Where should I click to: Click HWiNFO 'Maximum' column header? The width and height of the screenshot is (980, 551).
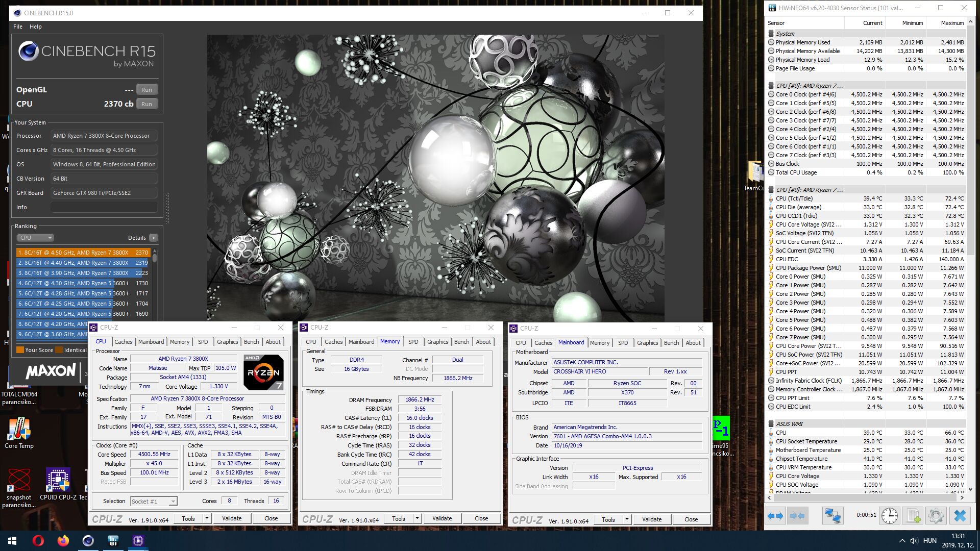[x=946, y=23]
